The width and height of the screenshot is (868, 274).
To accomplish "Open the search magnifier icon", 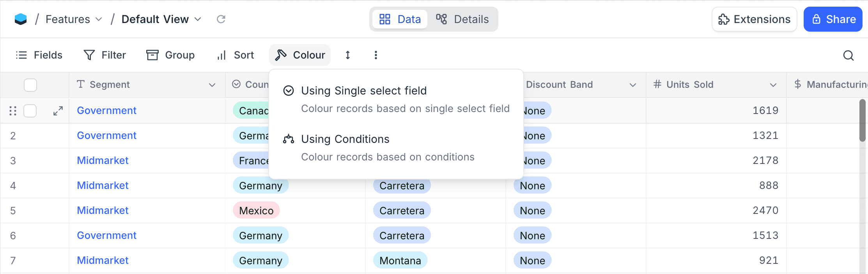I will 848,55.
